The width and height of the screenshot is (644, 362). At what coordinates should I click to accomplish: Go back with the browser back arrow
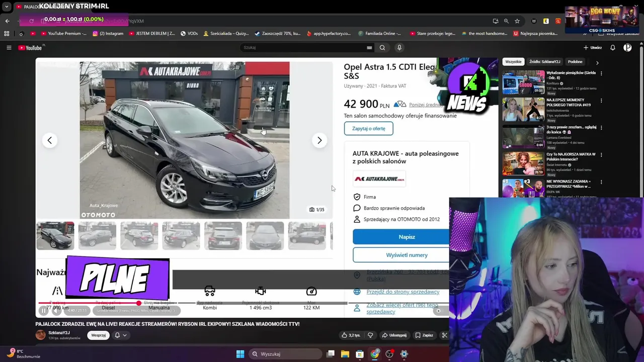tap(7, 21)
